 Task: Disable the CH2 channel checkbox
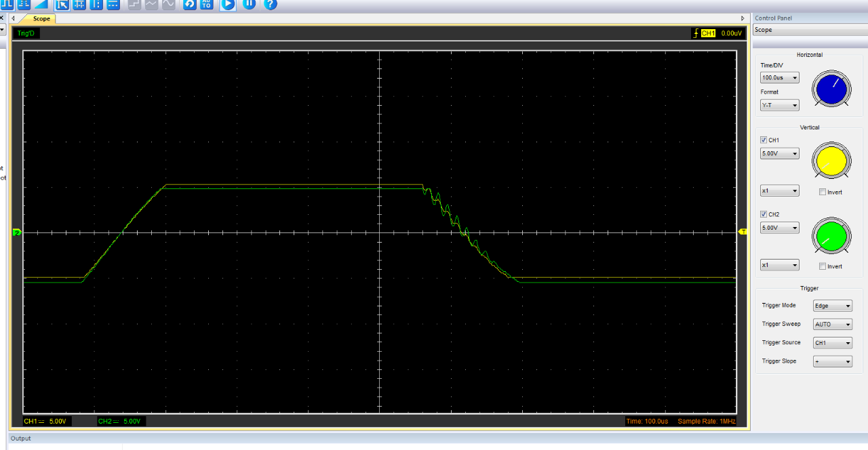pyautogui.click(x=764, y=214)
